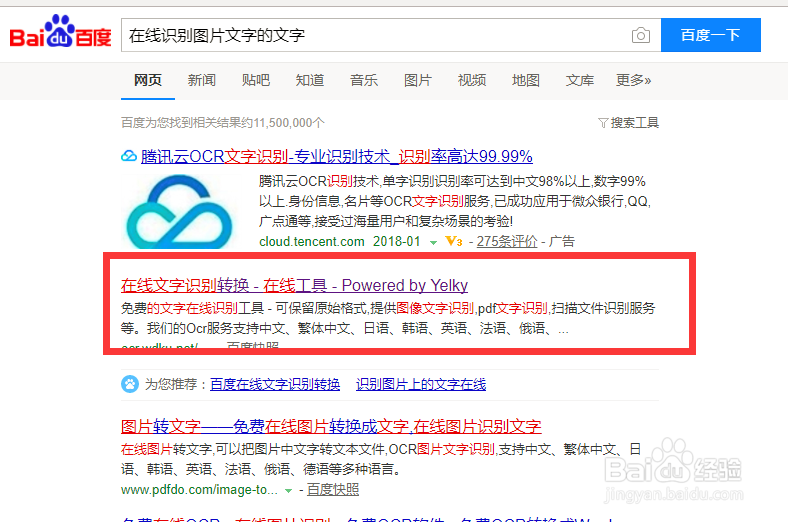Switch to the 贴吧 tab
Image resolution: width=788 pixels, height=522 pixels.
click(x=256, y=80)
